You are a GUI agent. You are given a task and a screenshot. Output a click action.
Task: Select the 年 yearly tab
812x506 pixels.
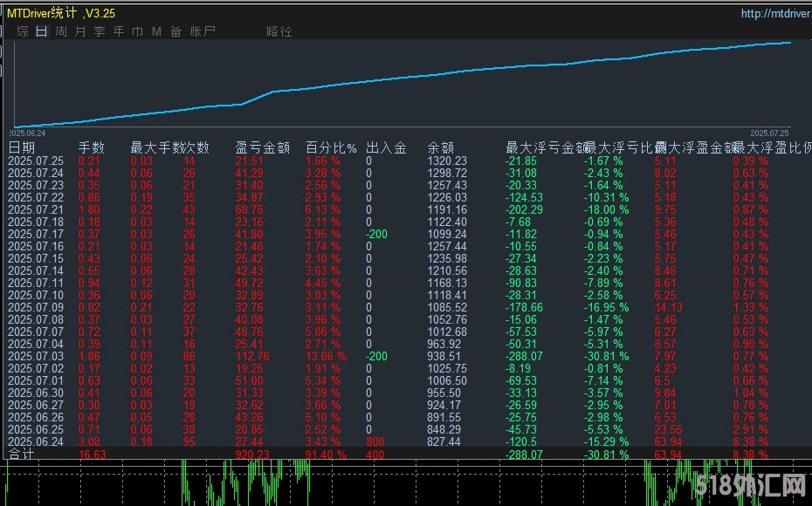click(119, 31)
